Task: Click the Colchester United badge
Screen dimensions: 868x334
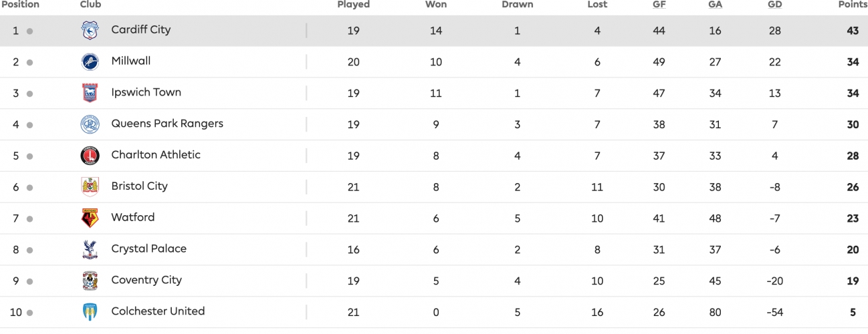Action: 90,312
